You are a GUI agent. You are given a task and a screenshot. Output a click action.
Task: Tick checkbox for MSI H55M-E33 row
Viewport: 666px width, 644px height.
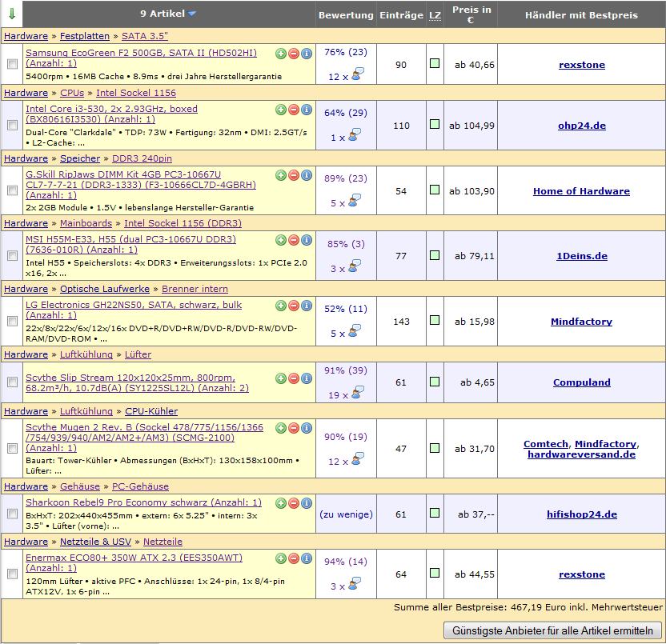[x=12, y=255]
